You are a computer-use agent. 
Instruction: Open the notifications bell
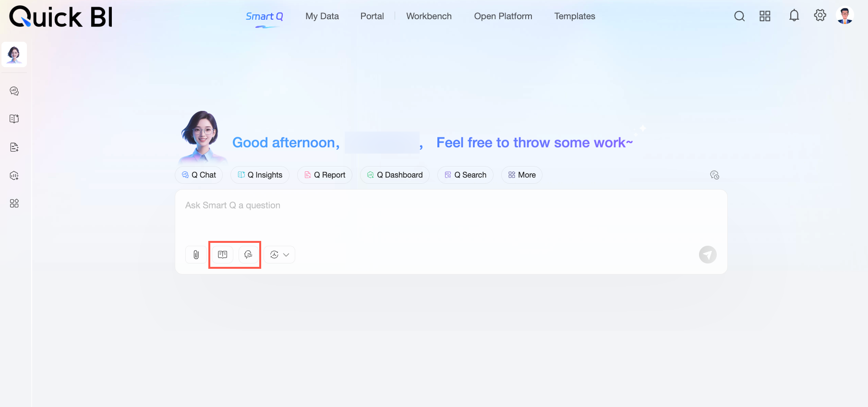pyautogui.click(x=794, y=16)
